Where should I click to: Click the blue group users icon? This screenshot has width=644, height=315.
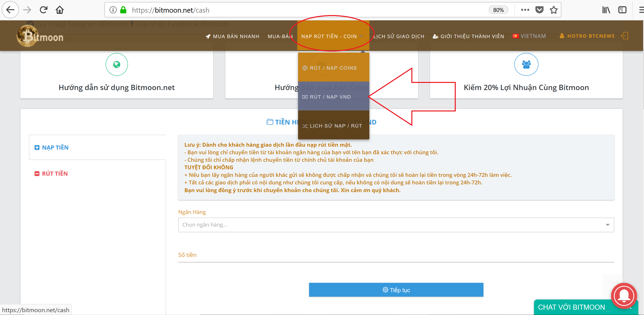pos(526,64)
